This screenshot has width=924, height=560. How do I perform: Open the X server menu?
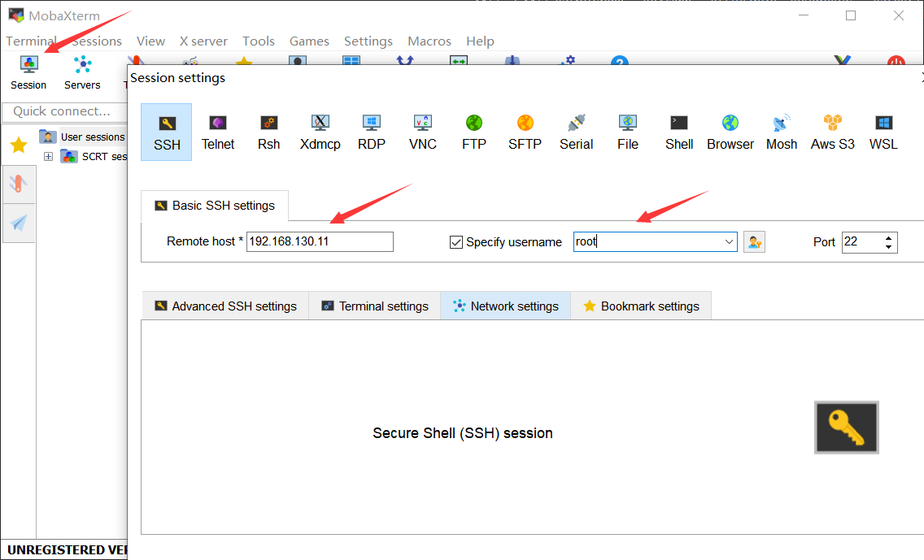pyautogui.click(x=203, y=41)
